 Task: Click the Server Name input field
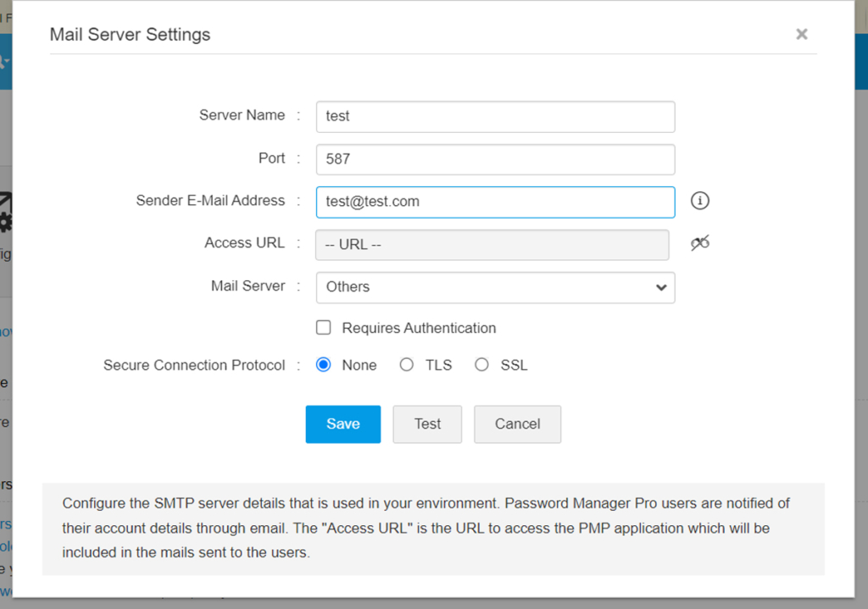495,116
